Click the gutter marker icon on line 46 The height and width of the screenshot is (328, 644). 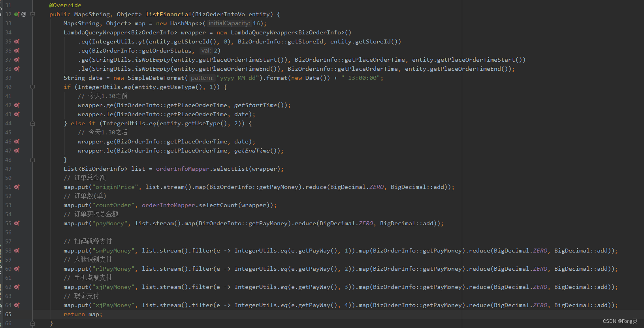coord(17,141)
